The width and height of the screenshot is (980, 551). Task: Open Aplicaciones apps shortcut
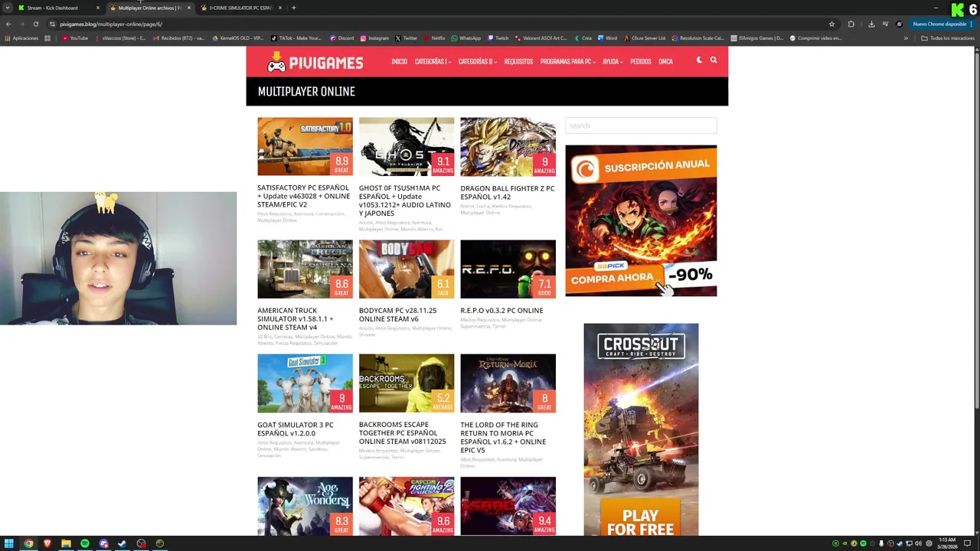pos(21,37)
